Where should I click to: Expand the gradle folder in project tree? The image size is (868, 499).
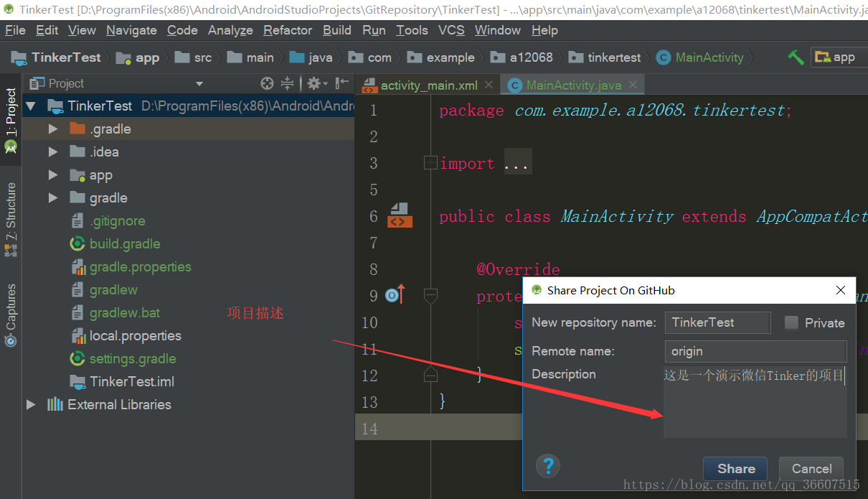(52, 198)
